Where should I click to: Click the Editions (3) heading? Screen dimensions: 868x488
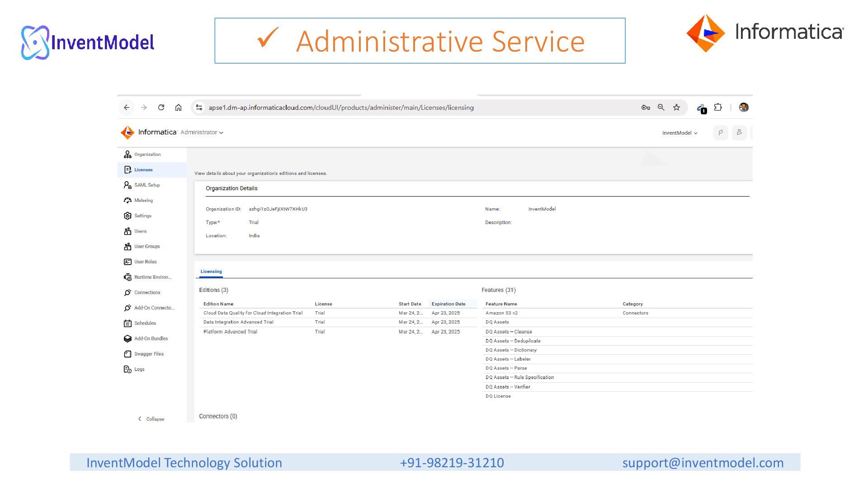(x=214, y=290)
